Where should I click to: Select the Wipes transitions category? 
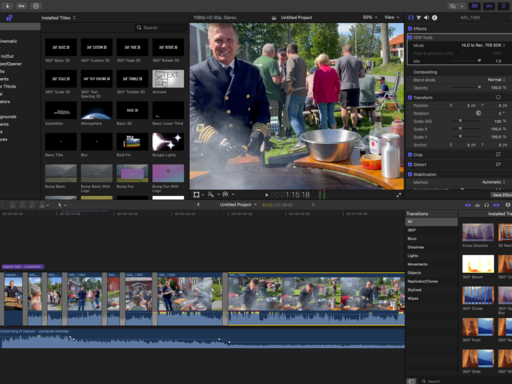(x=431, y=298)
